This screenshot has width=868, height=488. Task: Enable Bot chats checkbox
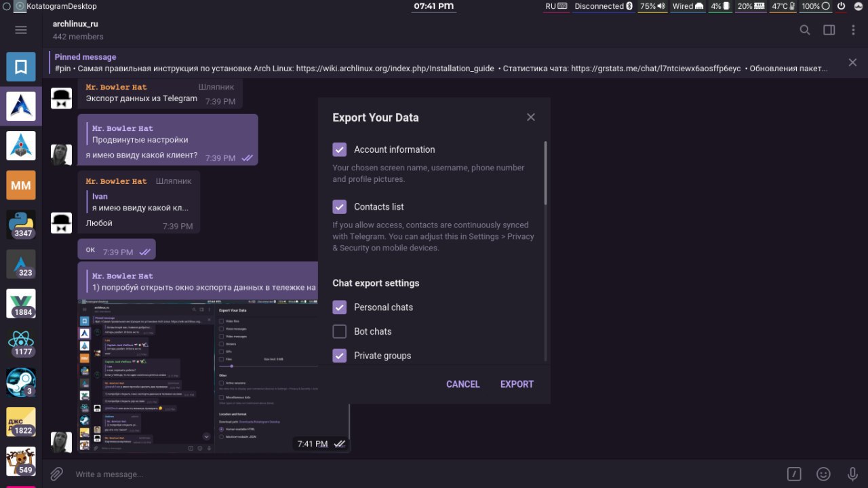coord(340,331)
